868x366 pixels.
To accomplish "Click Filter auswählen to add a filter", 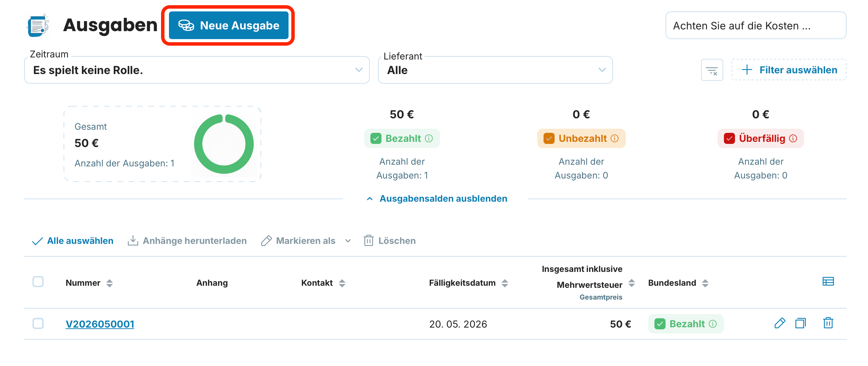I will coord(789,70).
